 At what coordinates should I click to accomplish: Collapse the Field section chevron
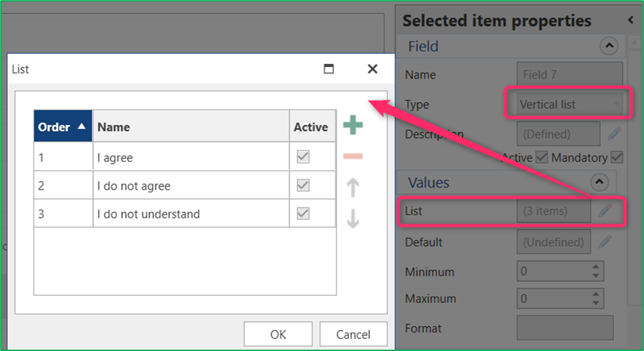pyautogui.click(x=608, y=45)
